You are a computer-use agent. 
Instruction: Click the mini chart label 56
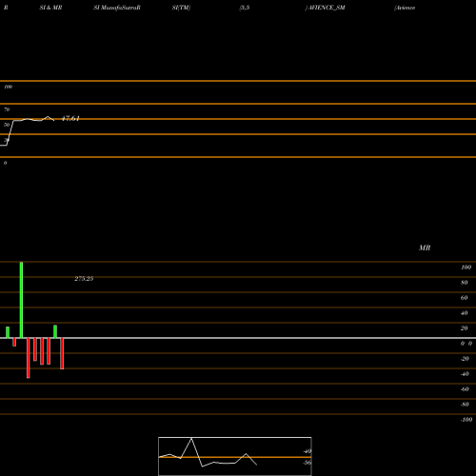[x=307, y=463]
